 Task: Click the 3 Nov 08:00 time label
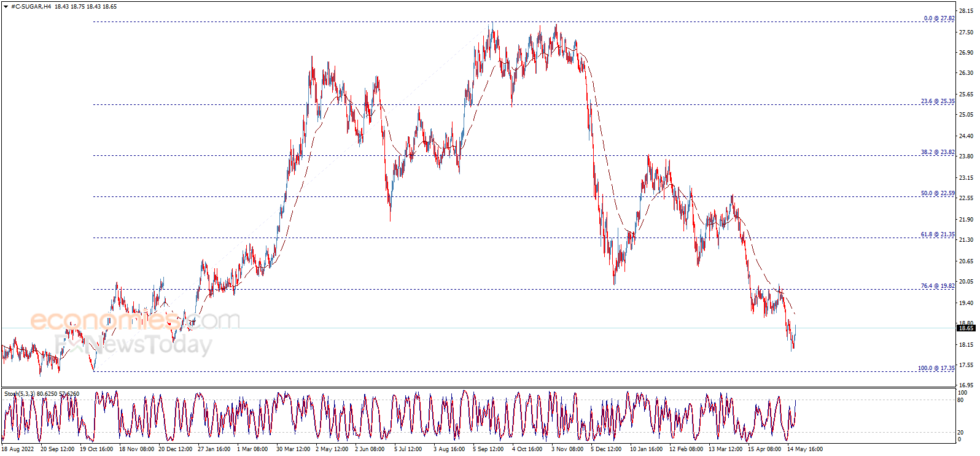coord(568,449)
